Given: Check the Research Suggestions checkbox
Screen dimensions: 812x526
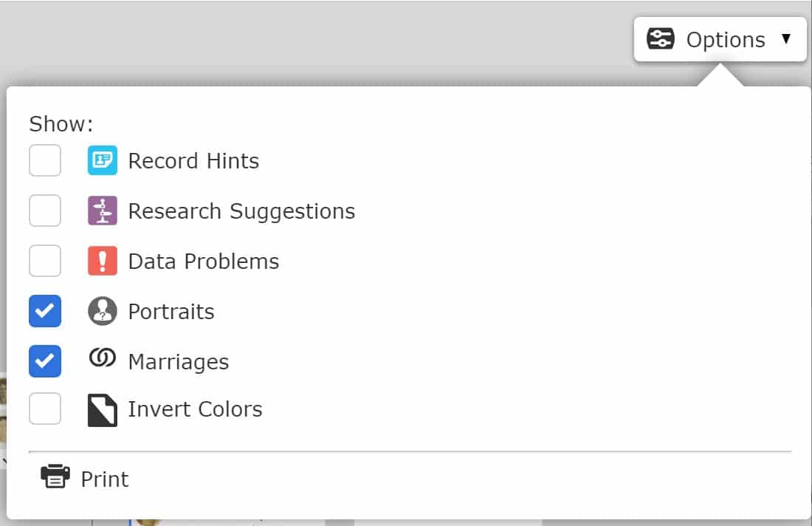Looking at the screenshot, I should point(45,211).
